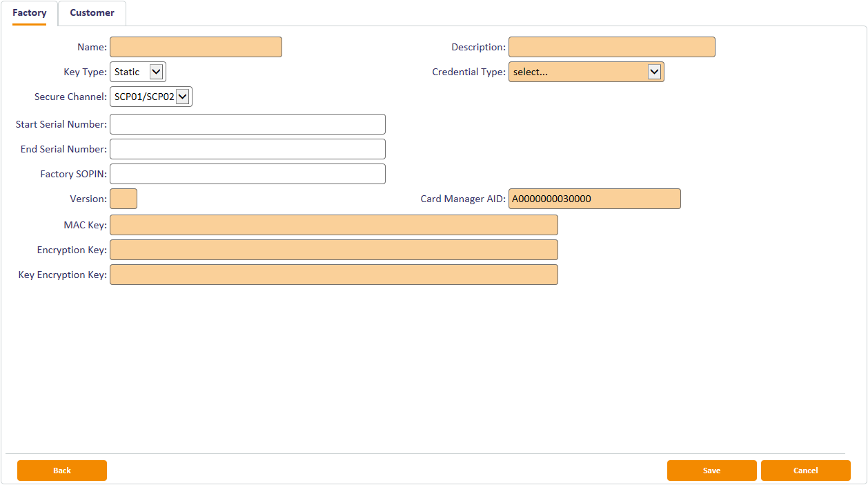Focus the Description text field

pyautogui.click(x=611, y=47)
